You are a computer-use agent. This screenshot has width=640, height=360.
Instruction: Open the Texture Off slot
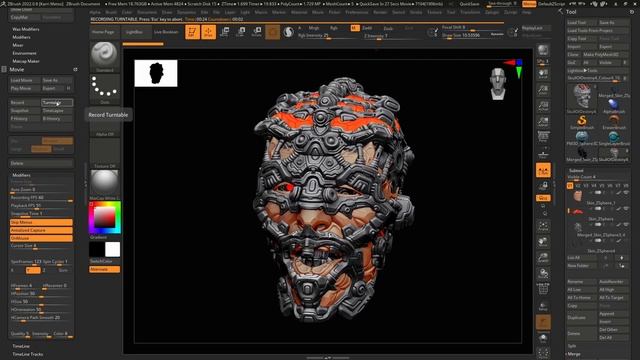tap(104, 153)
